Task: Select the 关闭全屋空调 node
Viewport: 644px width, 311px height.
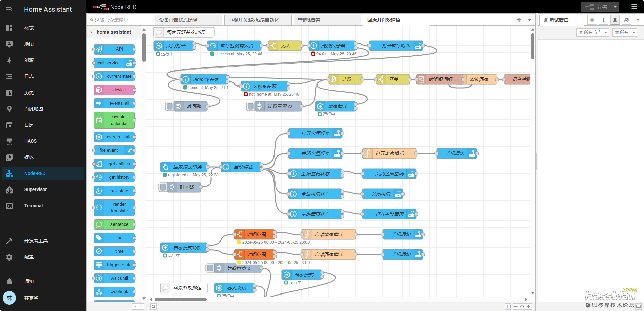Action: 389,174
